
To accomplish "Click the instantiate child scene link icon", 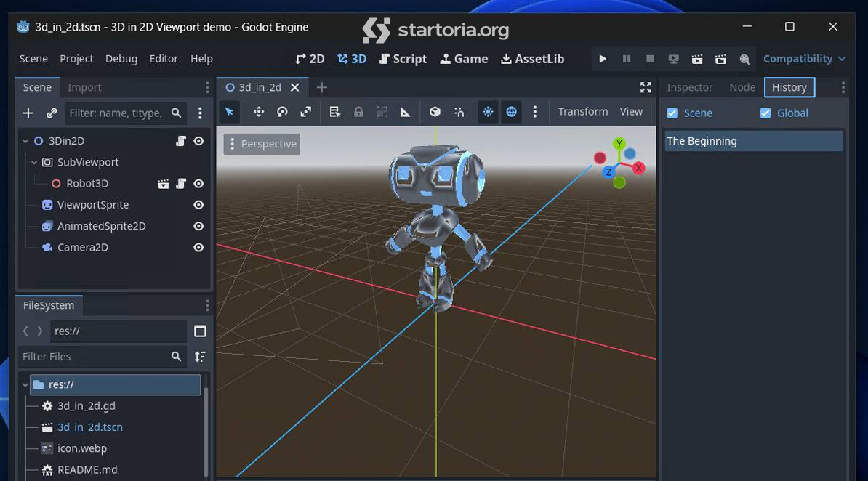I will point(52,113).
